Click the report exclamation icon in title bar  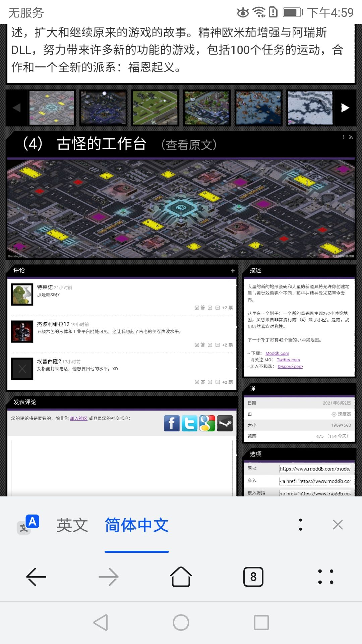click(x=344, y=137)
